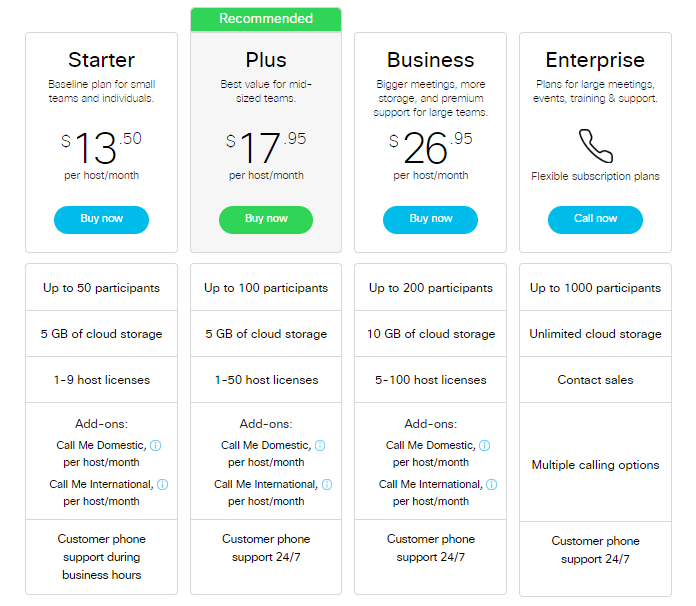
Task: Open info icon beside Plus Call Me Domestic
Action: pyautogui.click(x=320, y=445)
